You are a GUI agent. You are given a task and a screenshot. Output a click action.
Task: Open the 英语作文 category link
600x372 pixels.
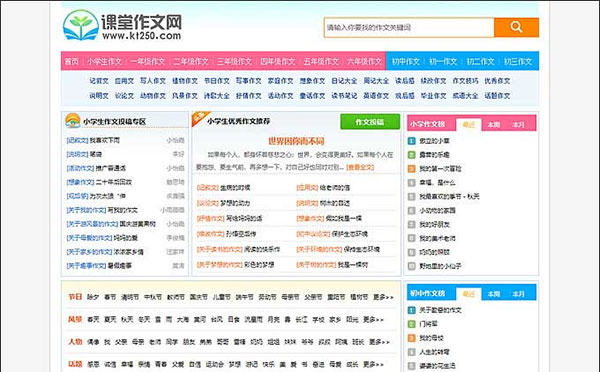(x=376, y=96)
